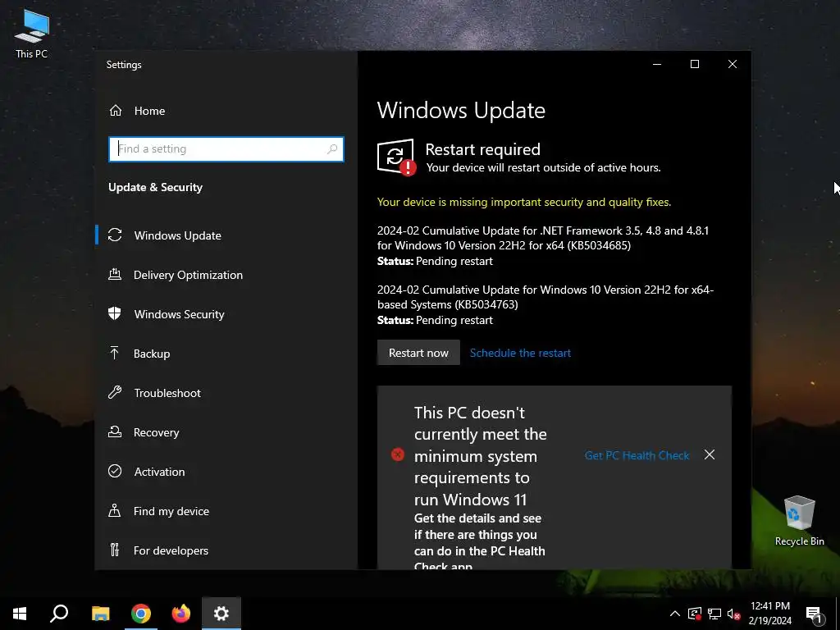Click the search magnifier in Find a setting
Viewport: 840px width, 630px height.
pos(332,149)
